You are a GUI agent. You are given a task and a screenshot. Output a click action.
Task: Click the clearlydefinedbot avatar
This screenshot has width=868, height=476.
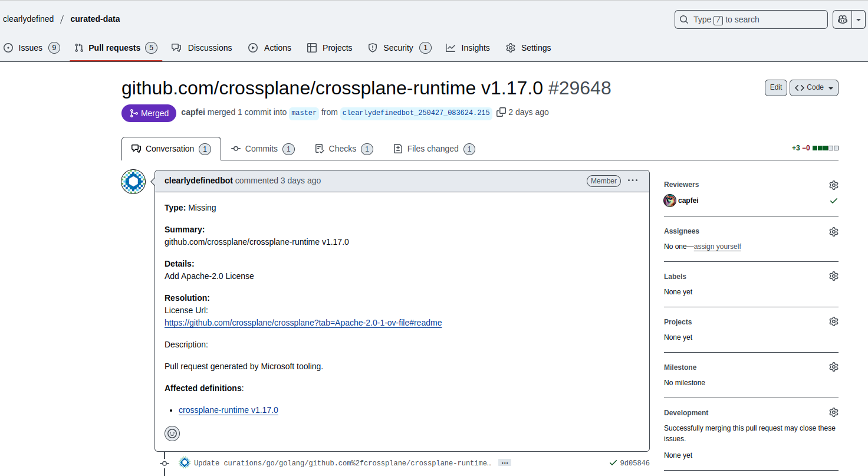tap(133, 182)
